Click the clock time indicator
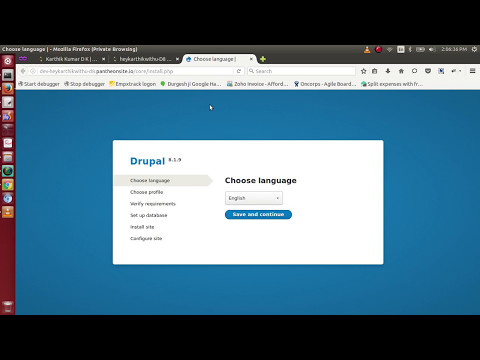Viewport: 480px width, 360px height. (454, 49)
